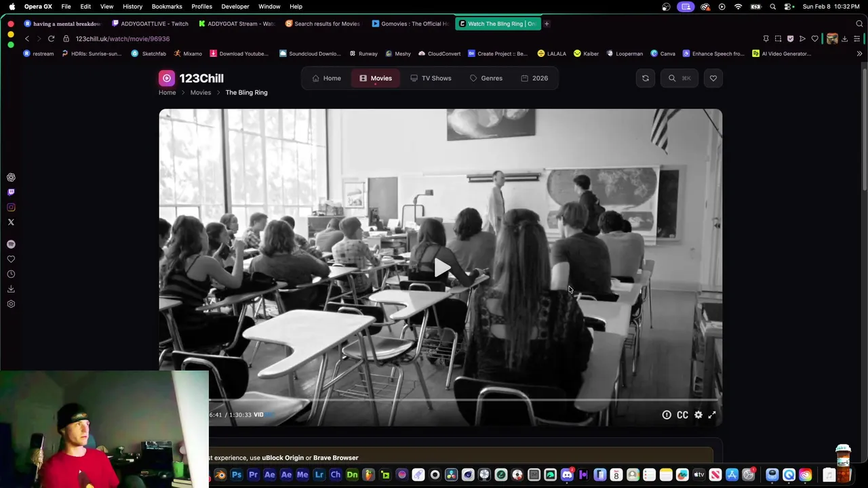Open the 2026 releases page

coord(534,78)
